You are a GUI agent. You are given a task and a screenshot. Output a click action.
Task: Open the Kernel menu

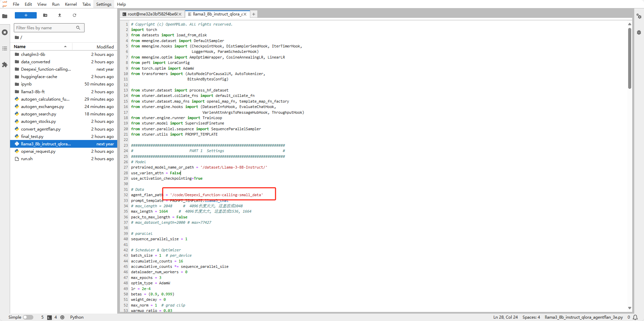coord(71,4)
